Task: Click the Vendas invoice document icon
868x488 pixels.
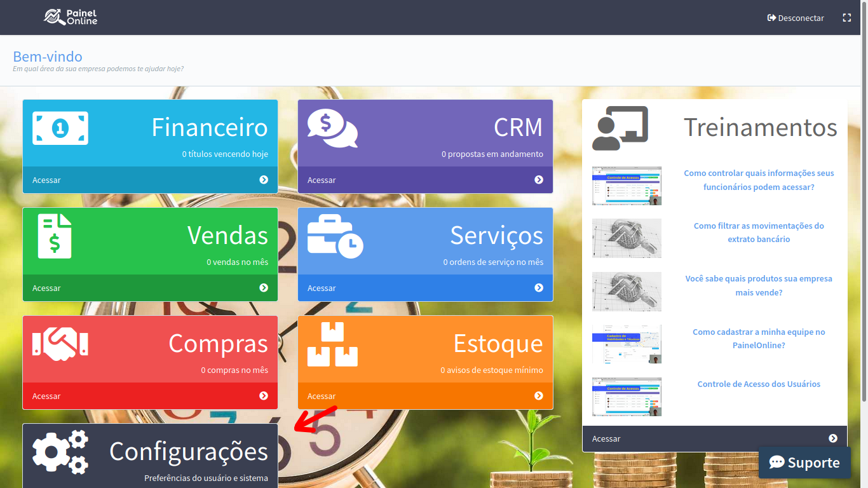Action: coord(55,236)
